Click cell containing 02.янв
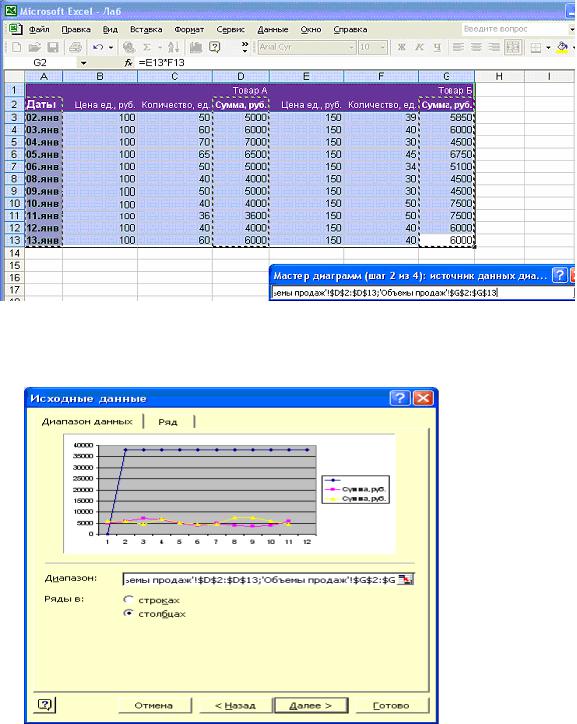 coord(43,117)
